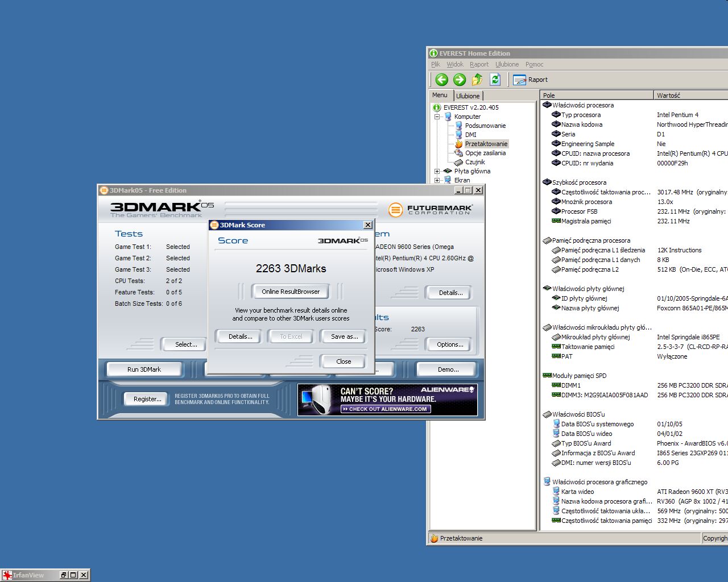Click the Typ procesora chip icon
This screenshot has height=582, width=728.
tap(556, 115)
